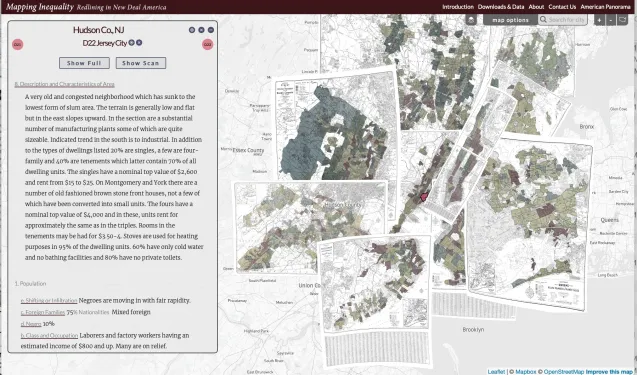Click the Show Full button
This screenshot has height=375, width=637.
(x=84, y=63)
